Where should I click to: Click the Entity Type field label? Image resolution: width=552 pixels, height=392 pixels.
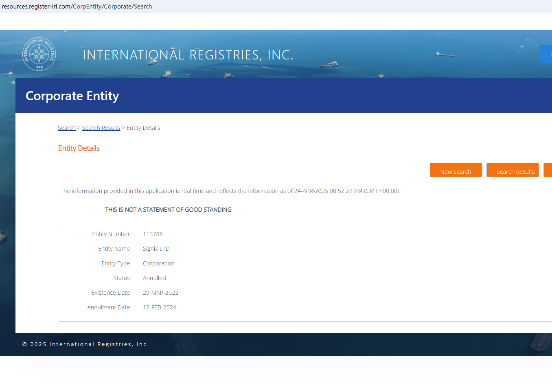point(116,263)
